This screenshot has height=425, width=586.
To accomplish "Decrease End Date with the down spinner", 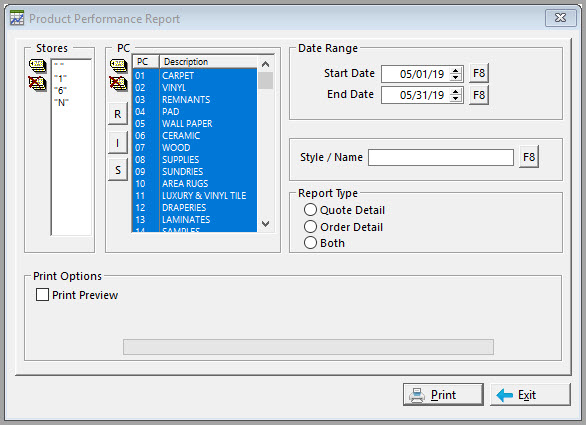I will 456,98.
